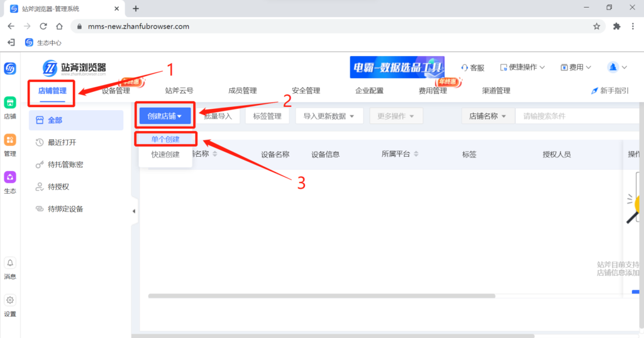Click the 站斧浏览器 logo
Image resolution: width=644 pixels, height=338 pixels.
74,68
